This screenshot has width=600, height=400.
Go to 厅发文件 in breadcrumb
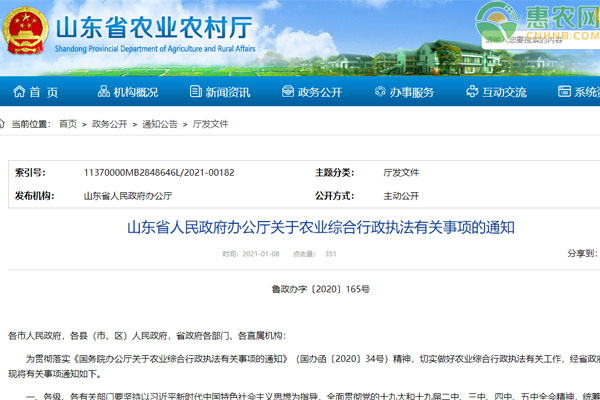210,124
